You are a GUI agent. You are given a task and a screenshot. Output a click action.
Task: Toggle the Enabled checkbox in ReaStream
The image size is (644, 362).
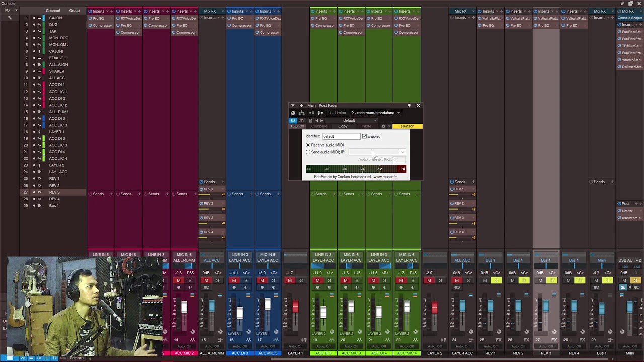tap(365, 136)
